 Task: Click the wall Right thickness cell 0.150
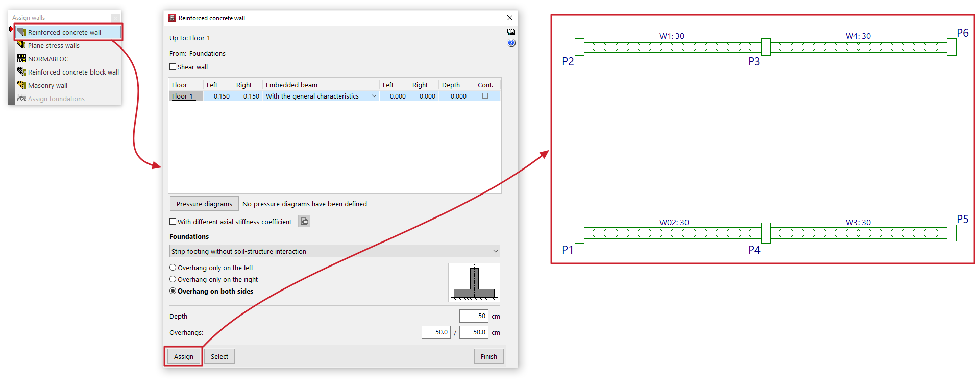click(x=248, y=96)
